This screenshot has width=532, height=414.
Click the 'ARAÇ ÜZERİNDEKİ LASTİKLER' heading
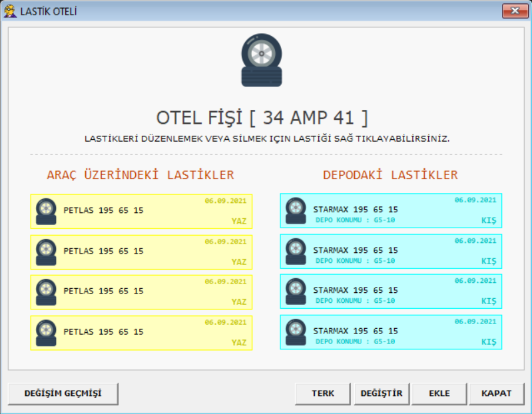click(x=140, y=174)
